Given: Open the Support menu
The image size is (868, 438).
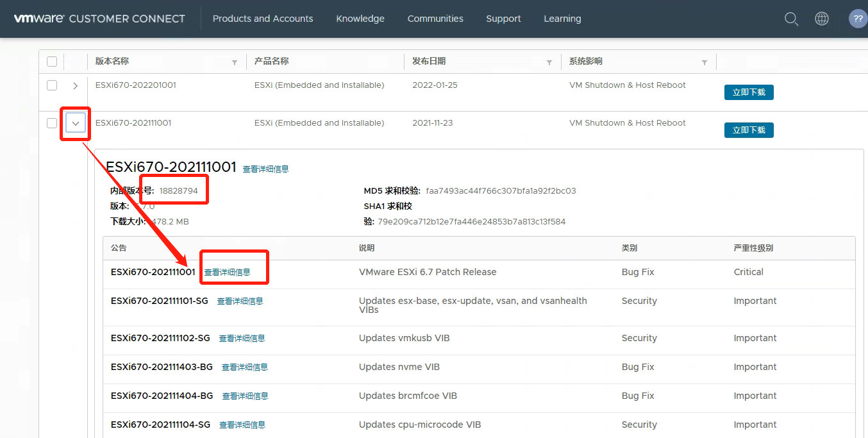Looking at the screenshot, I should point(503,19).
